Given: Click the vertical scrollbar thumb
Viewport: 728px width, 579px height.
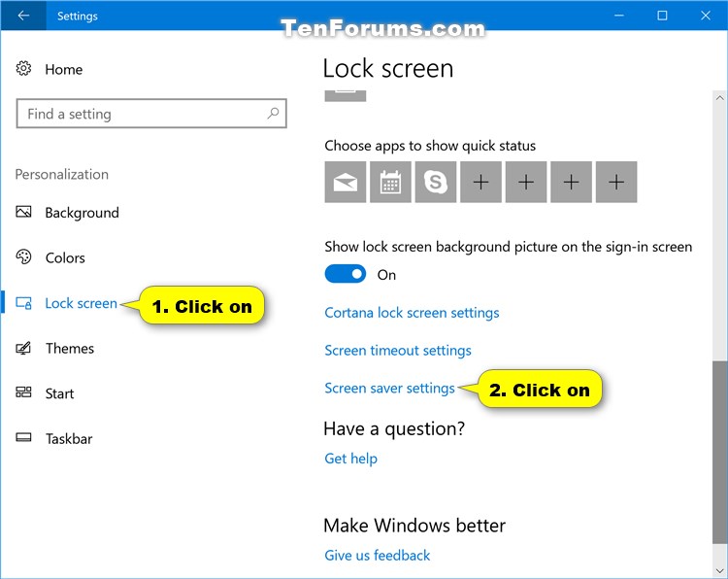Looking at the screenshot, I should [x=719, y=452].
